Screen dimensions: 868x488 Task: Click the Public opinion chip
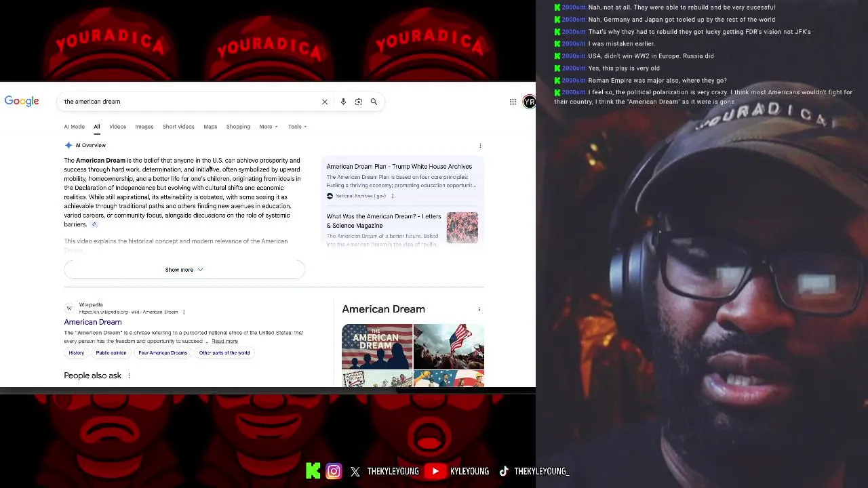(111, 353)
